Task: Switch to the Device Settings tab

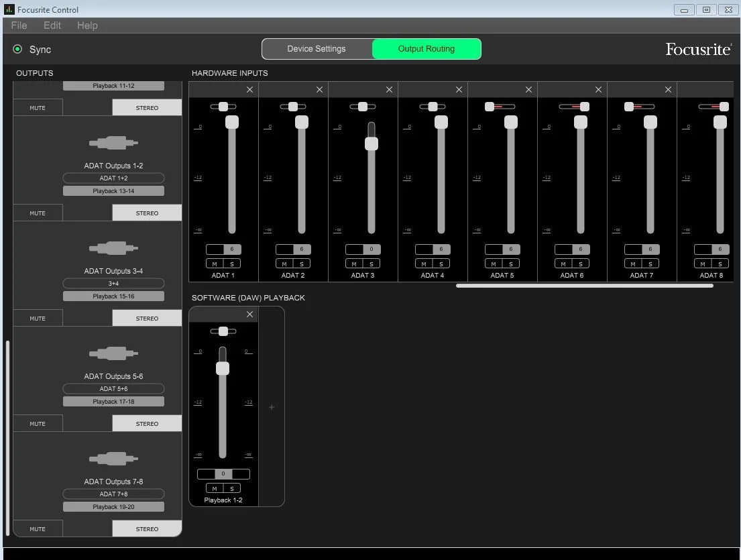Action: [317, 49]
